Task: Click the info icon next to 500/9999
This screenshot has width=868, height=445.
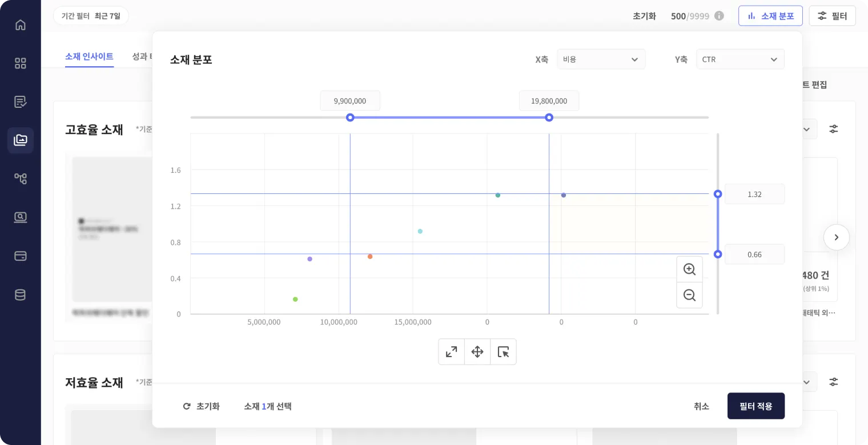Action: tap(720, 16)
